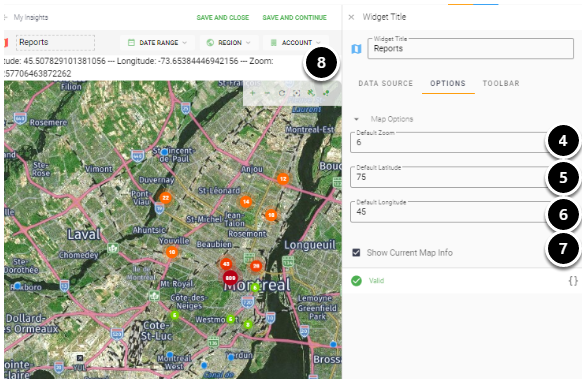Switch to the Data Source tab
Viewport: 583px width, 379px height.
click(386, 83)
